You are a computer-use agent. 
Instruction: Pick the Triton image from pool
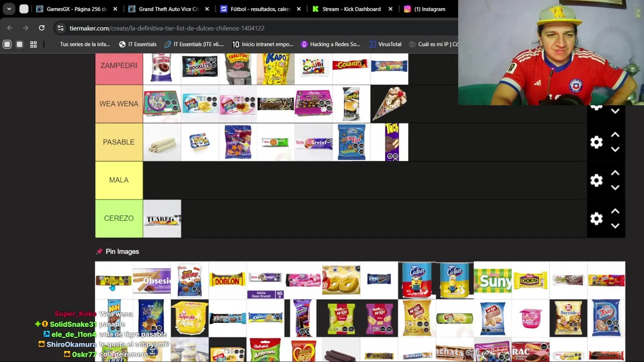coord(227,318)
